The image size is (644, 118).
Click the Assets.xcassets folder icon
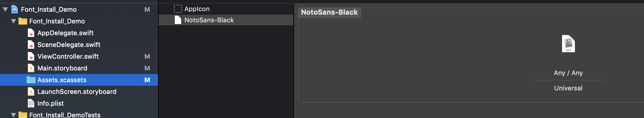pos(31,80)
